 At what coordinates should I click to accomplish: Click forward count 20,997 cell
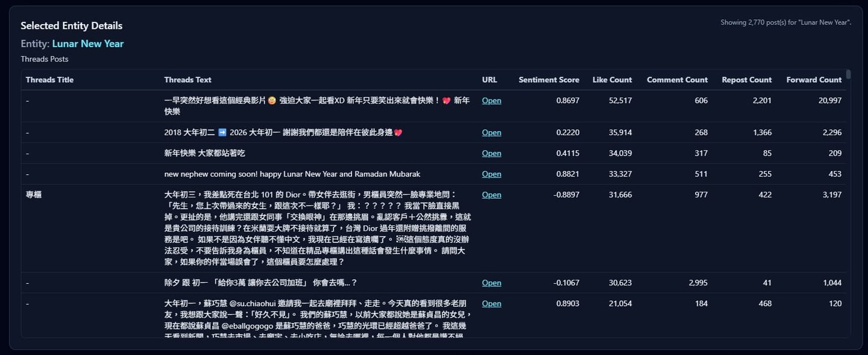[x=830, y=101]
